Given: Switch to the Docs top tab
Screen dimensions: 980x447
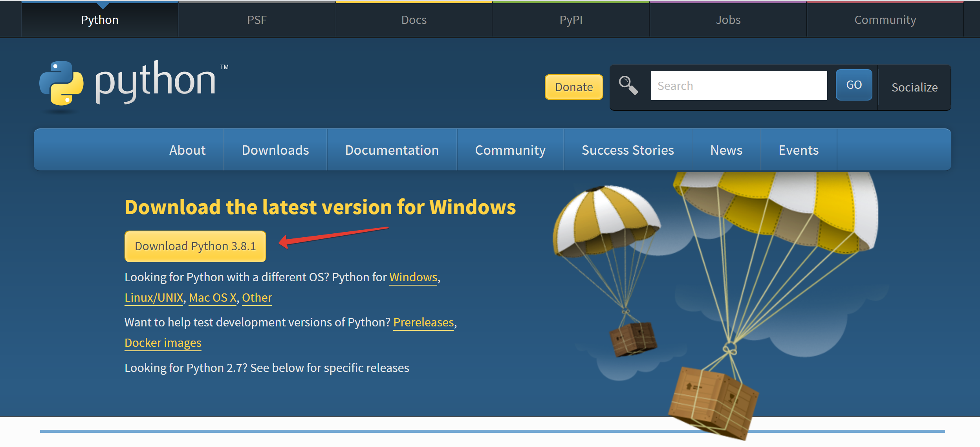Looking at the screenshot, I should [414, 20].
